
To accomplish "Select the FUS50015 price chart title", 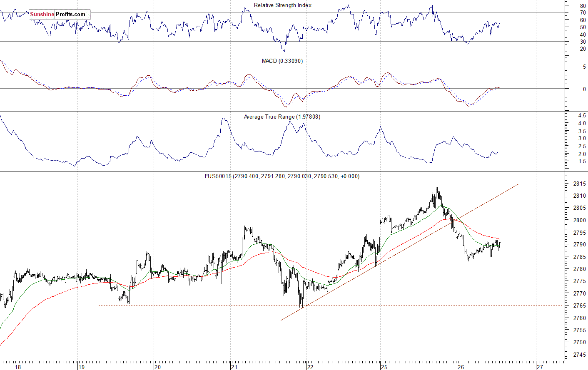I will [282, 176].
